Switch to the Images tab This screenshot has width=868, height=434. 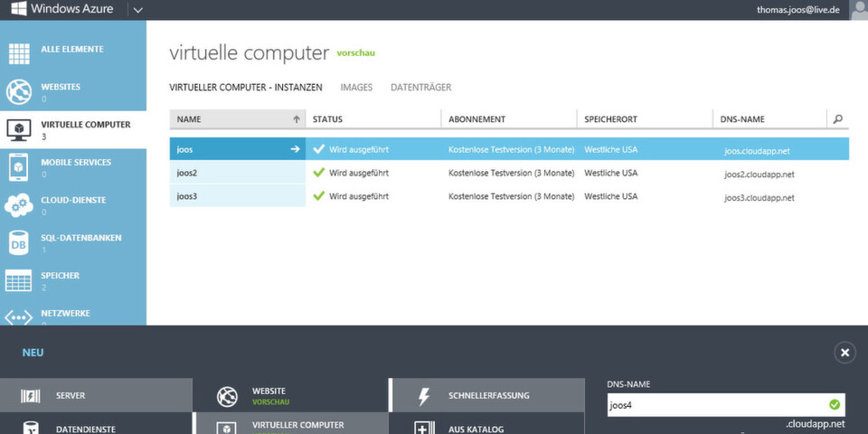point(356,88)
